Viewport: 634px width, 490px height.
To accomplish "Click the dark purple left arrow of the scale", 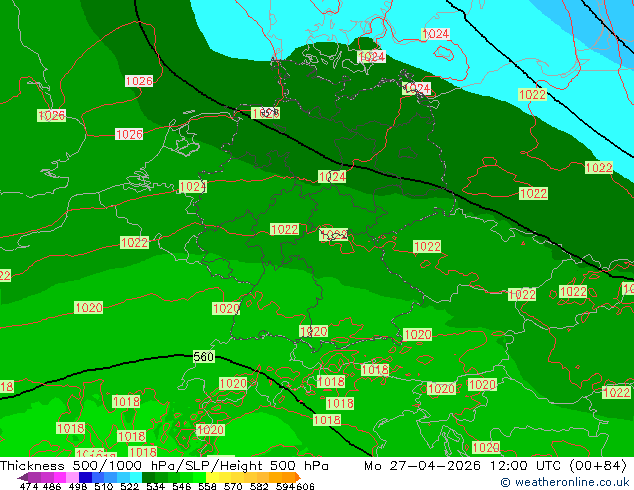I will [x=23, y=477].
